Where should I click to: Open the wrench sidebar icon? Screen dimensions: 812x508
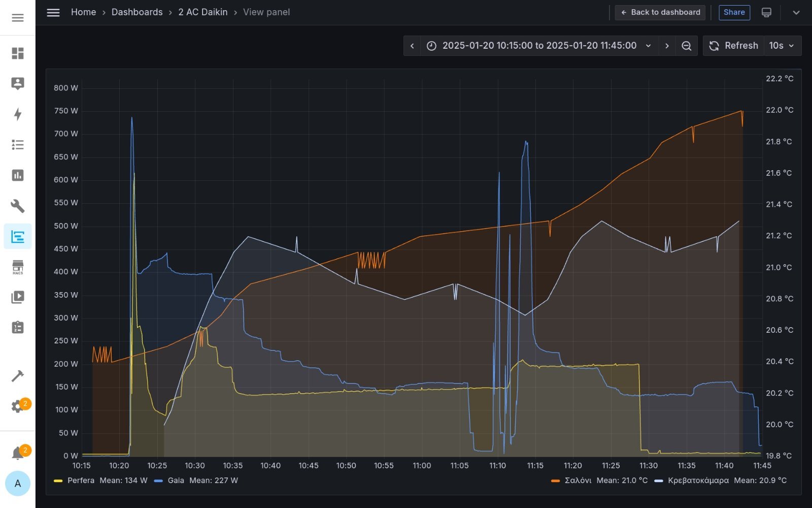pyautogui.click(x=18, y=206)
